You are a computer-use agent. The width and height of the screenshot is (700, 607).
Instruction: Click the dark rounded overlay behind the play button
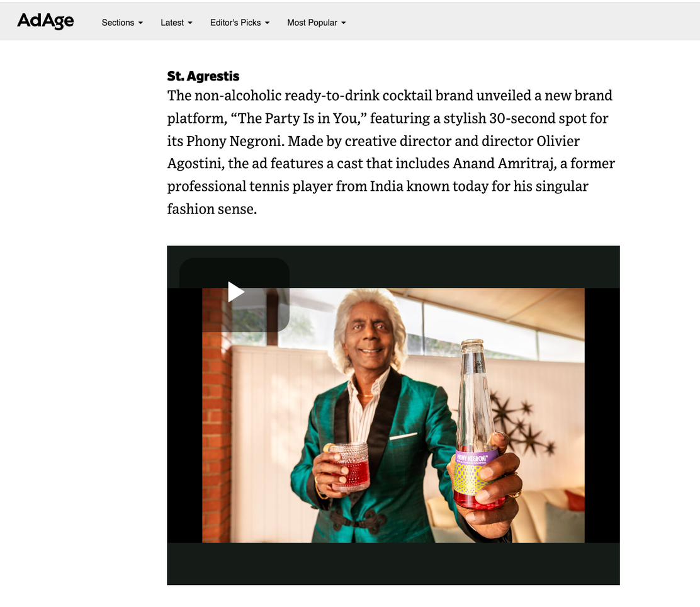[x=234, y=295]
